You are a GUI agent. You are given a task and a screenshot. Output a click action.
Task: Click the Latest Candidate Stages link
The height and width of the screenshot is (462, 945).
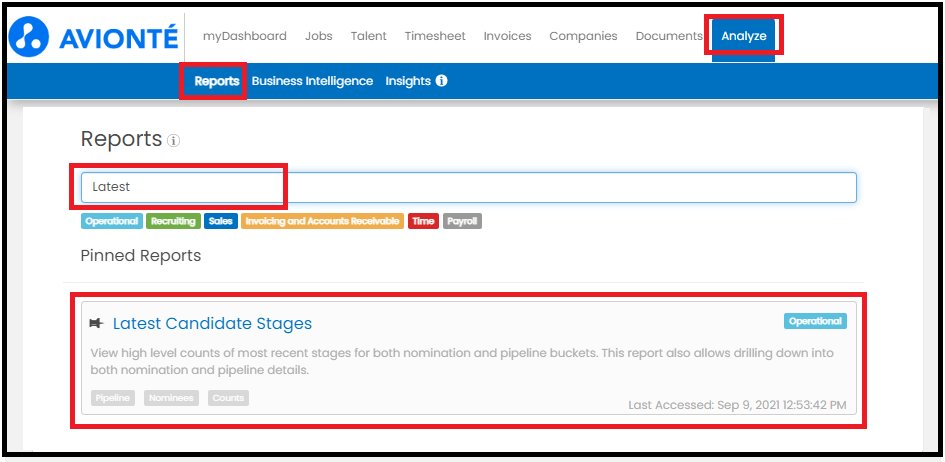coord(212,323)
